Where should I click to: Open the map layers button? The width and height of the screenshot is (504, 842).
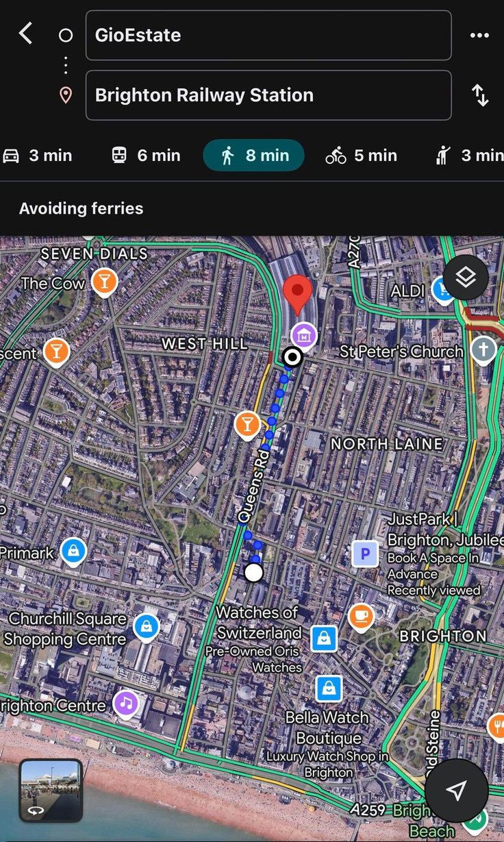coord(466,277)
